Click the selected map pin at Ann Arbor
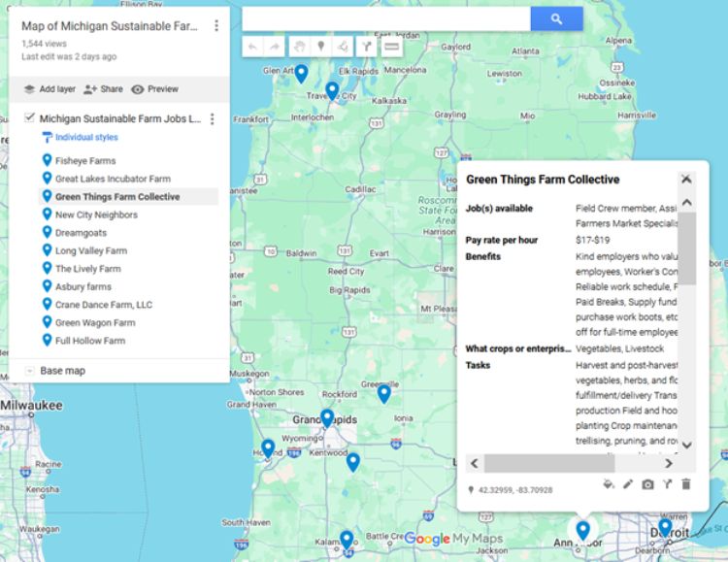 pos(582,530)
